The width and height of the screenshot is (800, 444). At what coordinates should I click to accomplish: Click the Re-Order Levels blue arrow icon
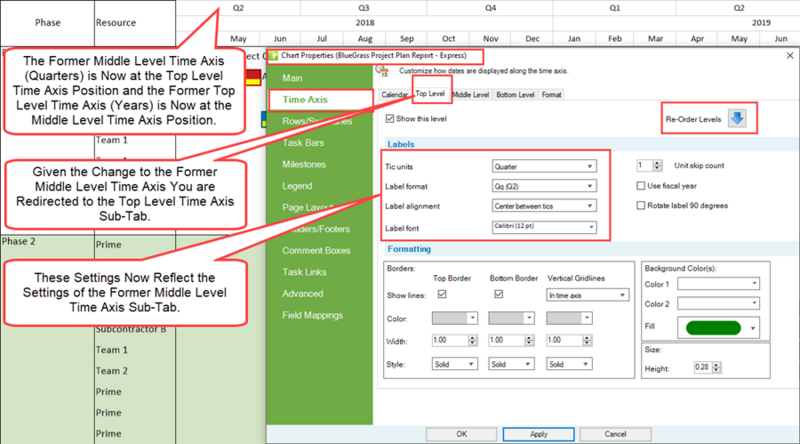(737, 118)
